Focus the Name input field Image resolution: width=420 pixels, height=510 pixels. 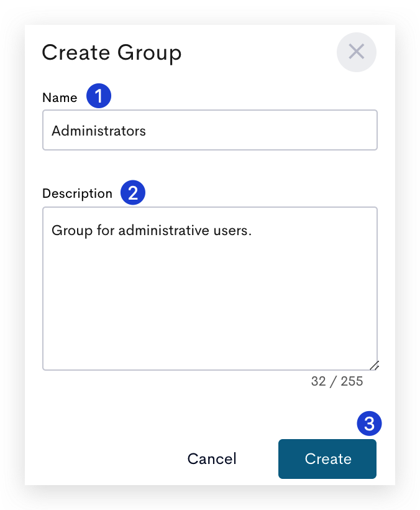210,130
